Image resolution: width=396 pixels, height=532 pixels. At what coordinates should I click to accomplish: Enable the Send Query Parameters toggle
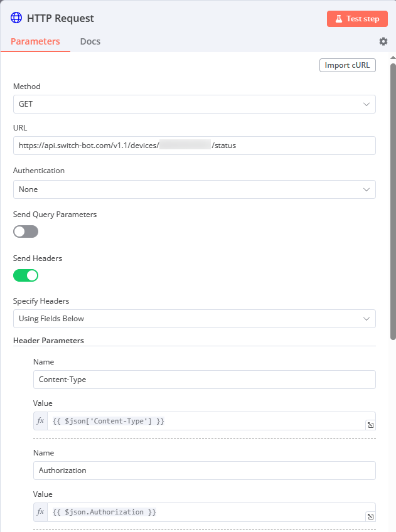[x=26, y=231]
